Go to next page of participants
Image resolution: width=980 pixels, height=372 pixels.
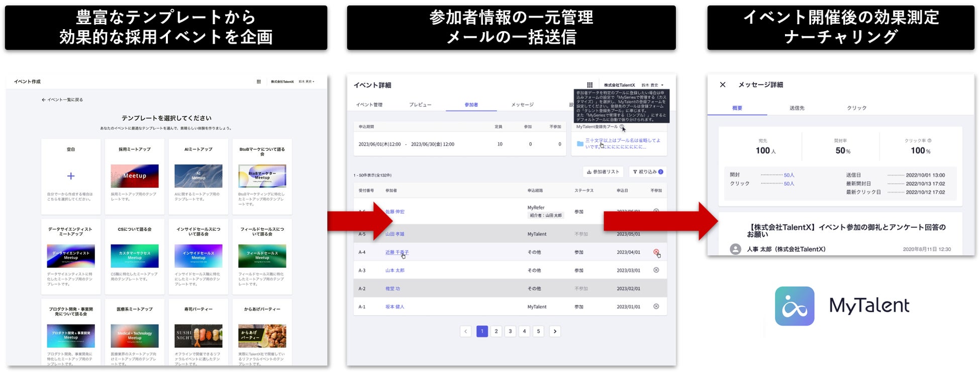[x=555, y=331]
